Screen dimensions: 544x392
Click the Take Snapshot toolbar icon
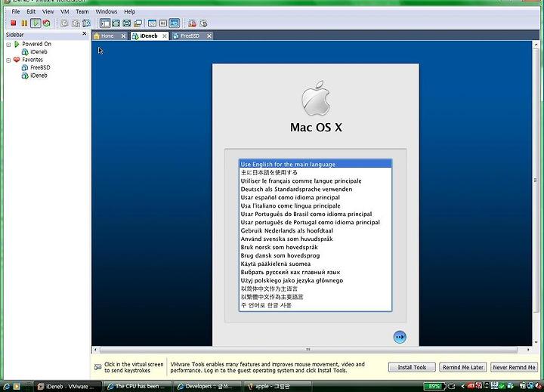tap(64, 23)
